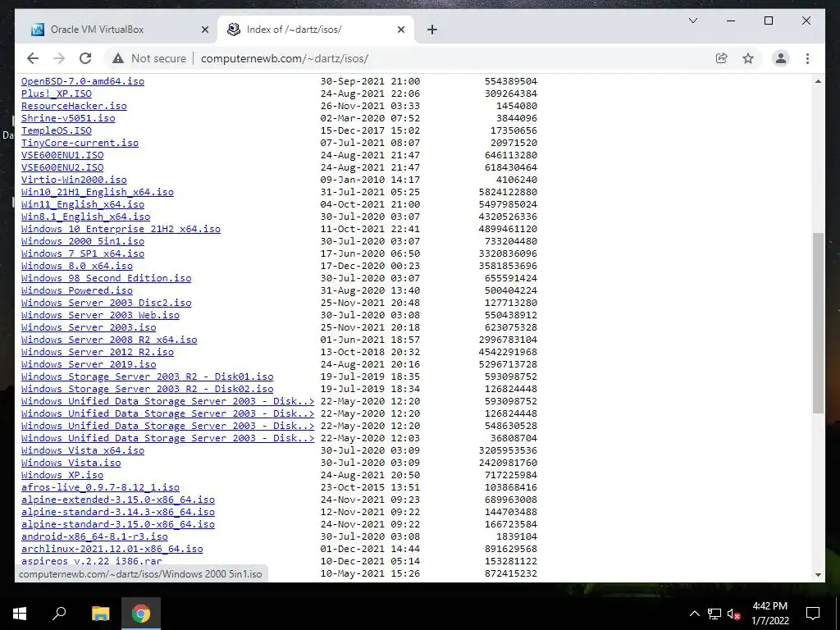
Task: Click archlinux-2021.12.01-x86_64.iso
Action: click(x=112, y=550)
